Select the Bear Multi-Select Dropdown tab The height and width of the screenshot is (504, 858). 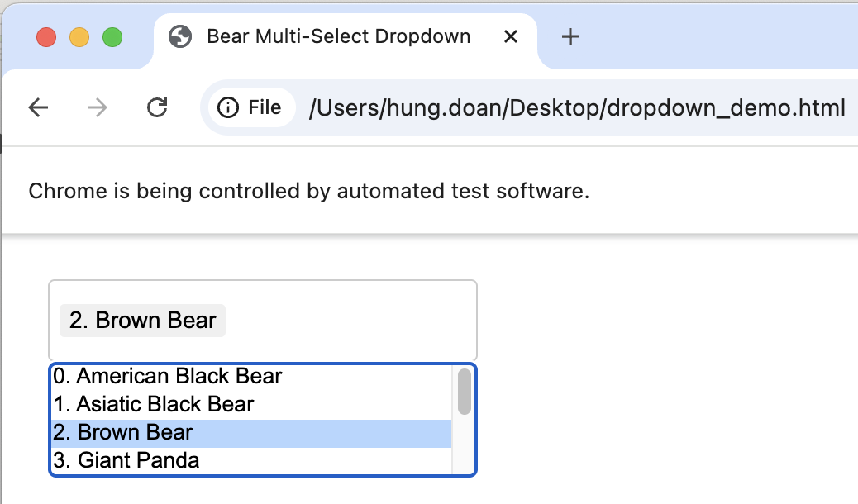[x=339, y=36]
